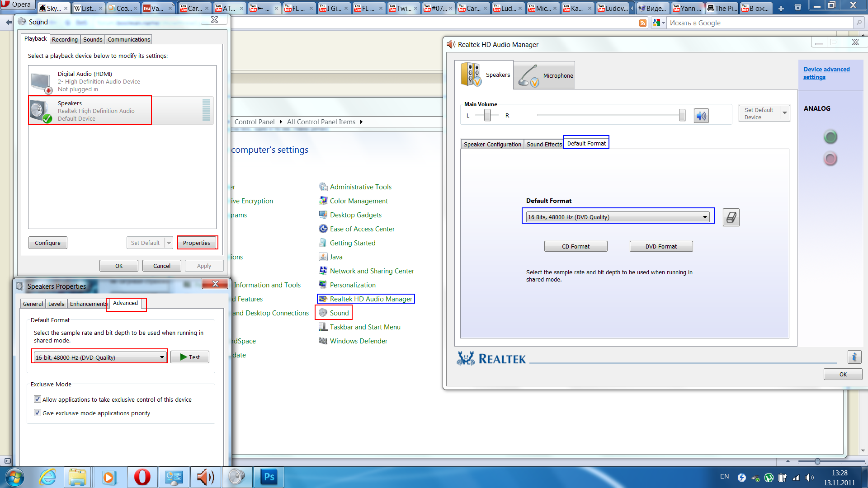
Task: Click the restore default format eraser icon
Action: 731,217
